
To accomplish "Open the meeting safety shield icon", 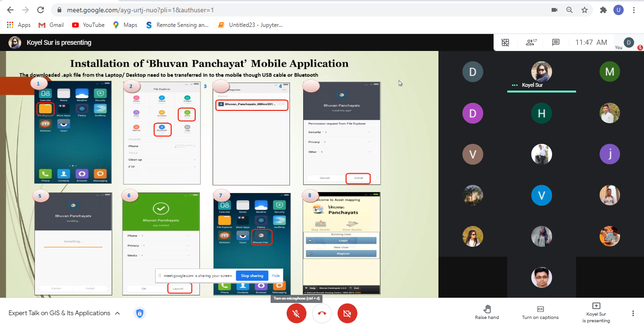I will pyautogui.click(x=139, y=313).
